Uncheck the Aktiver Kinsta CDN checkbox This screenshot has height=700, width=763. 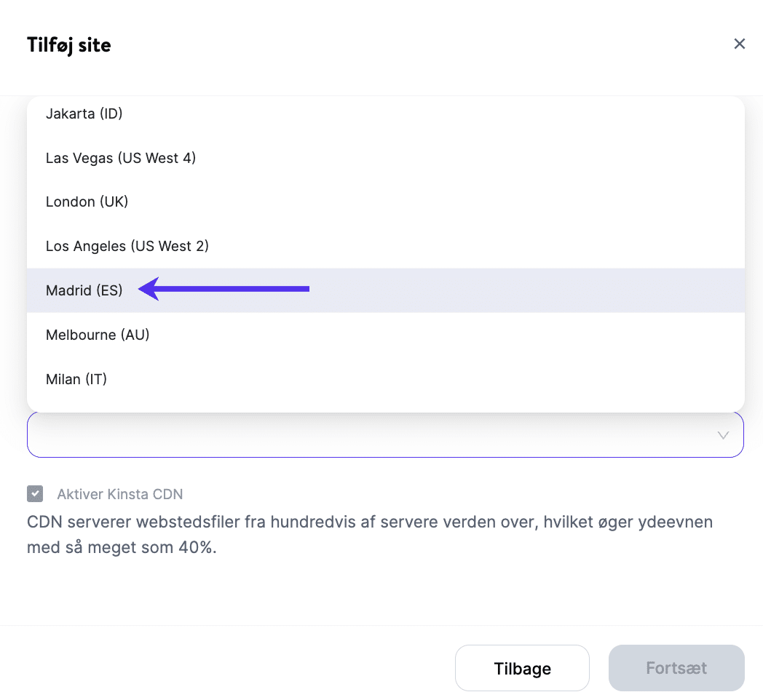coord(35,494)
